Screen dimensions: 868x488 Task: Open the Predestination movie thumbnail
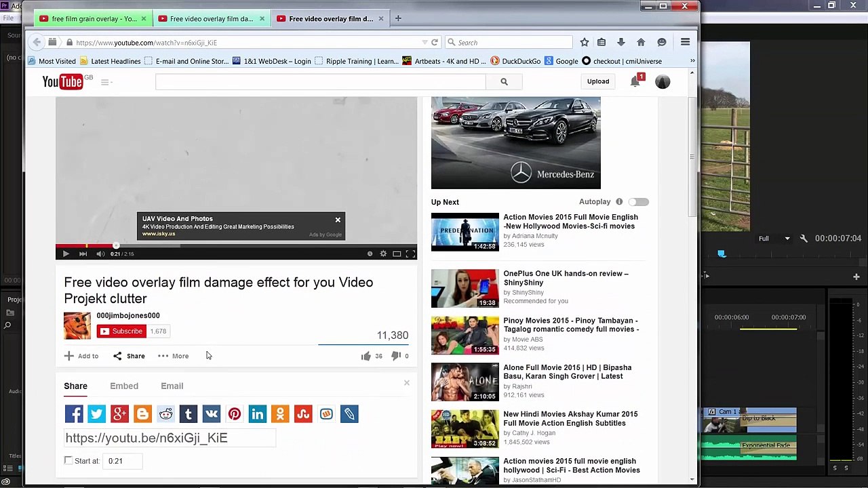pos(465,232)
